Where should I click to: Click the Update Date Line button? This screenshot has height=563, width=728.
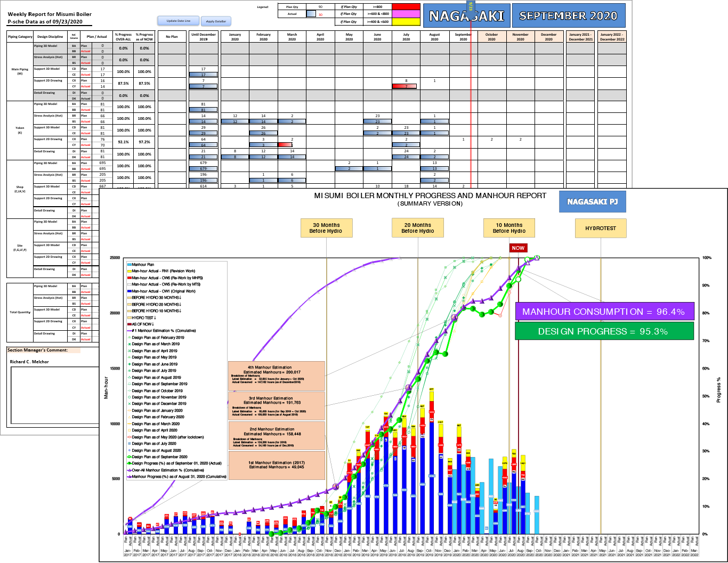point(179,21)
